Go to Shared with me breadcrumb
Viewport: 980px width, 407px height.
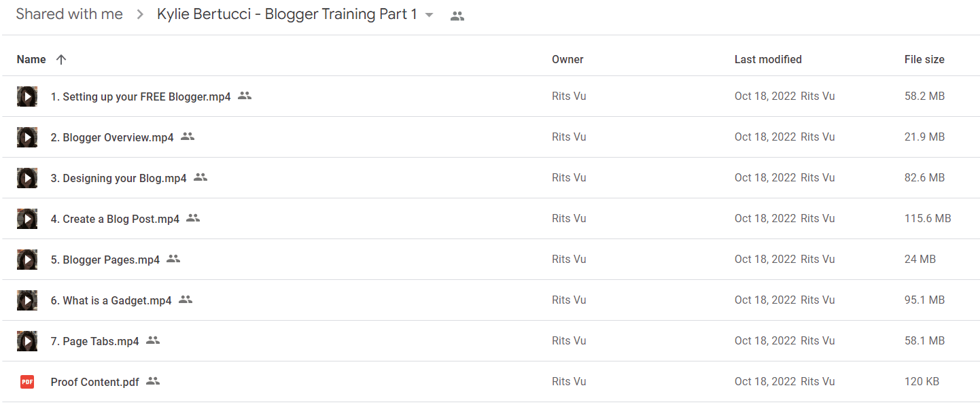pos(69,14)
